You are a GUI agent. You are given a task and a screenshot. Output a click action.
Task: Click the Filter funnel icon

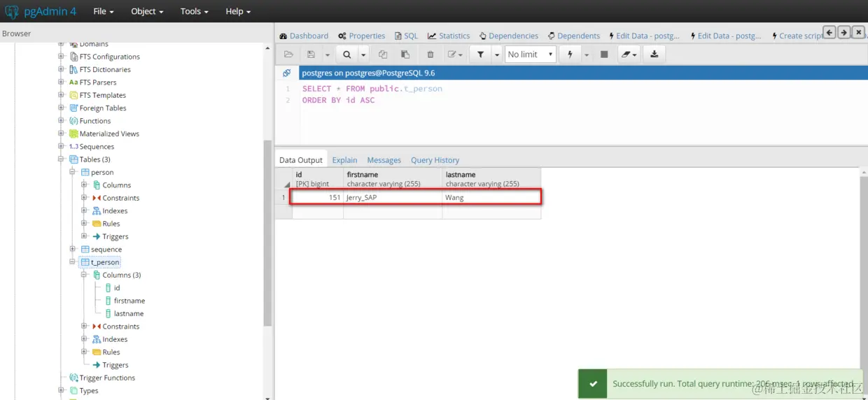[480, 55]
